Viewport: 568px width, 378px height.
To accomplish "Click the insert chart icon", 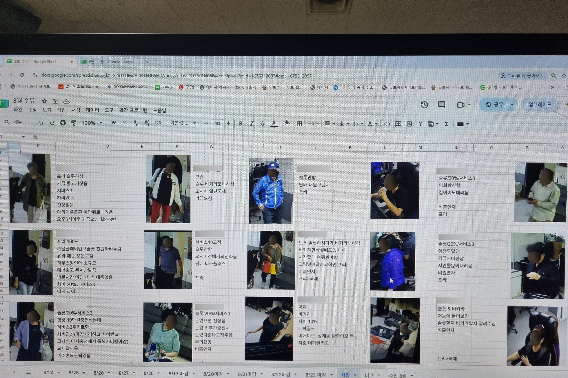I will point(409,124).
